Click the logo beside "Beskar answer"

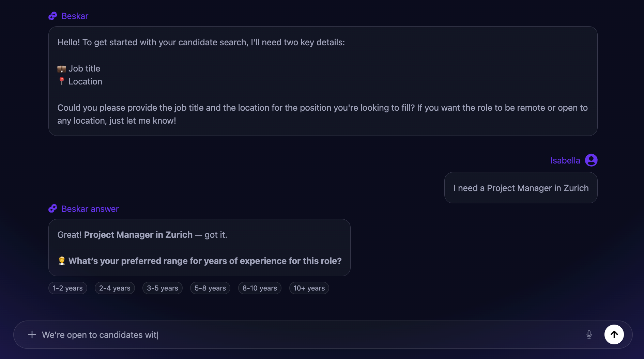(x=53, y=208)
